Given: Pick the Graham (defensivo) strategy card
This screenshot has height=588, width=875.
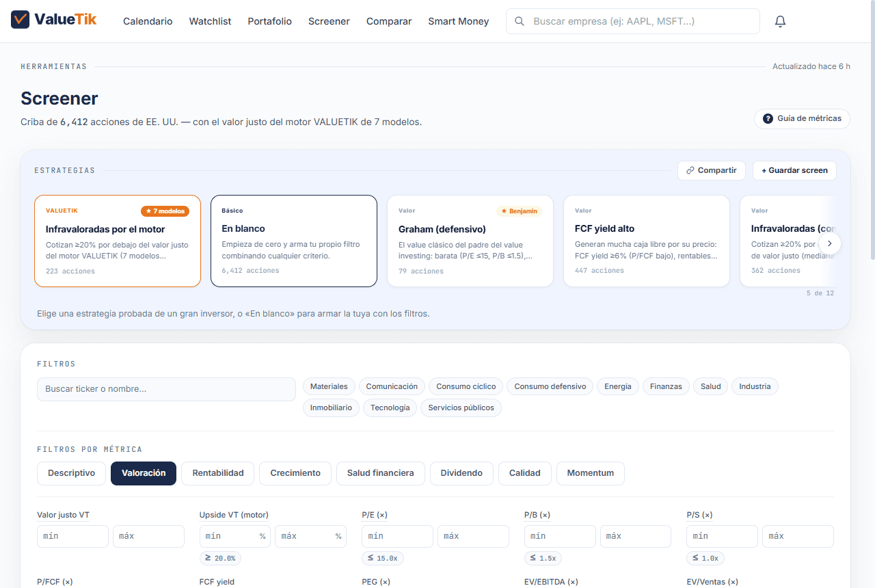Looking at the screenshot, I should [470, 241].
